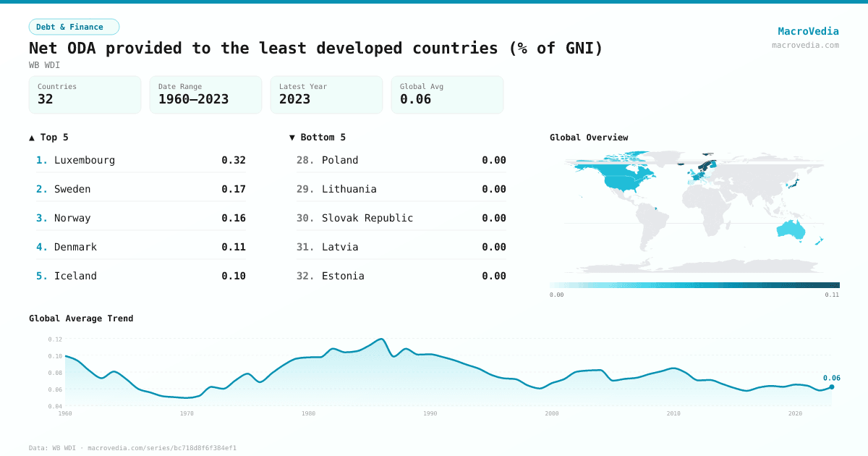
Task: Click the 2010 x-axis label
Action: pos(673,413)
